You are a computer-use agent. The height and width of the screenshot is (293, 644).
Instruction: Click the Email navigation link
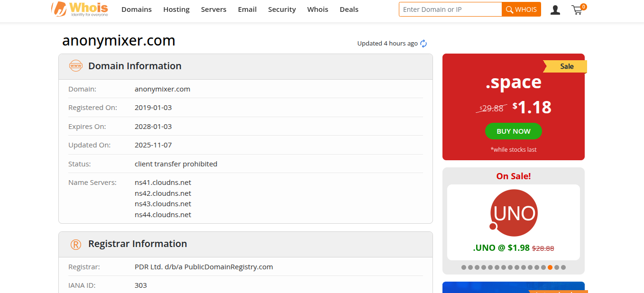click(x=247, y=9)
